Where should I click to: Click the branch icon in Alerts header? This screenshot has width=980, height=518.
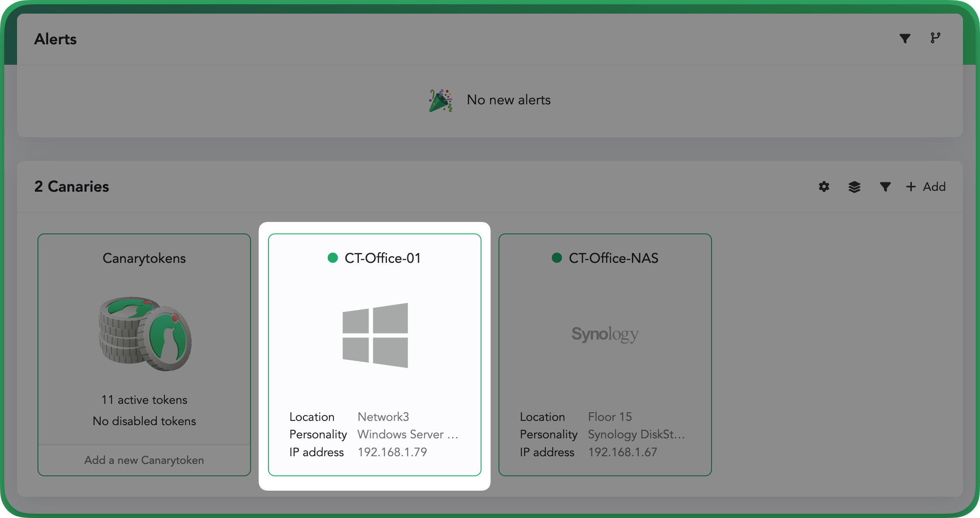tap(935, 38)
